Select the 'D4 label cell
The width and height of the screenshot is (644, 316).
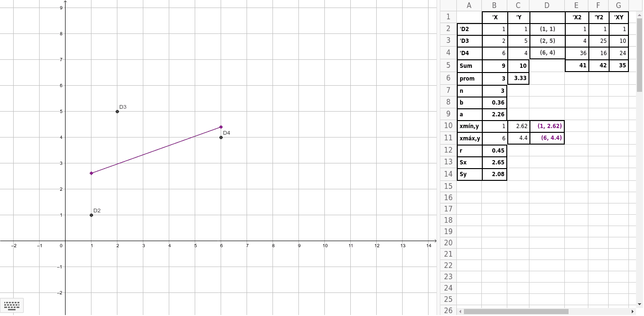click(x=470, y=53)
